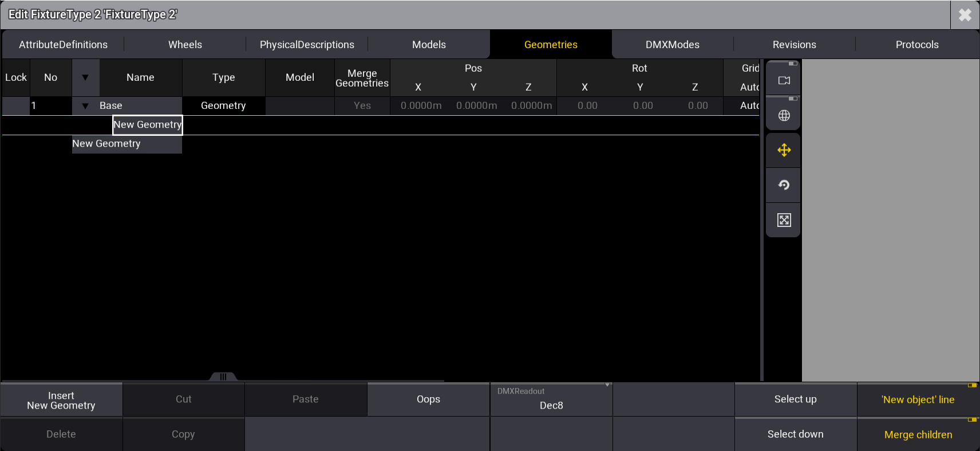Click the camera view icon
980x451 pixels.
(x=784, y=80)
